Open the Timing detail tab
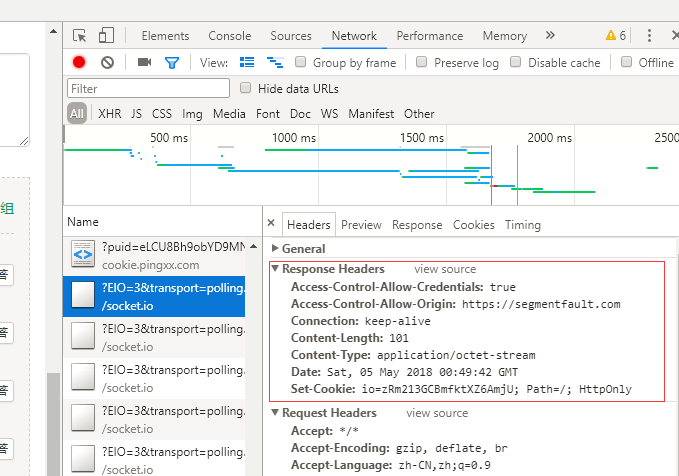 [523, 225]
